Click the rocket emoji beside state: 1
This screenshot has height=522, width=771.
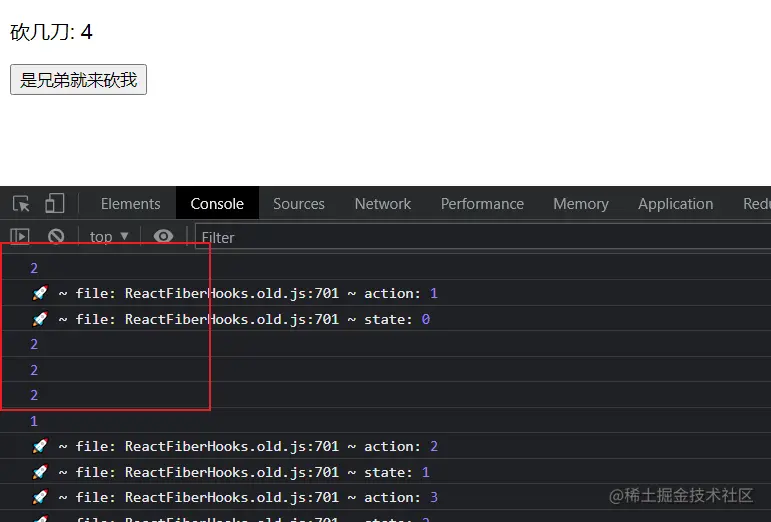click(40, 471)
